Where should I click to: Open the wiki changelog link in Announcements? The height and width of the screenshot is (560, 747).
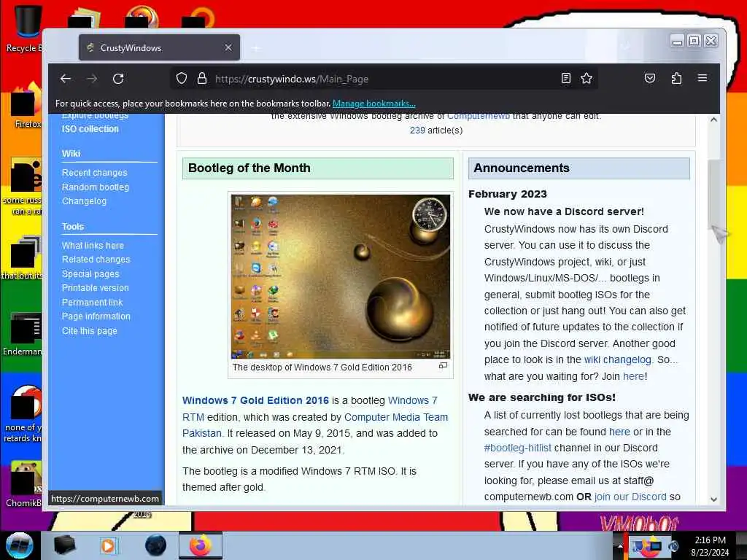tap(617, 359)
